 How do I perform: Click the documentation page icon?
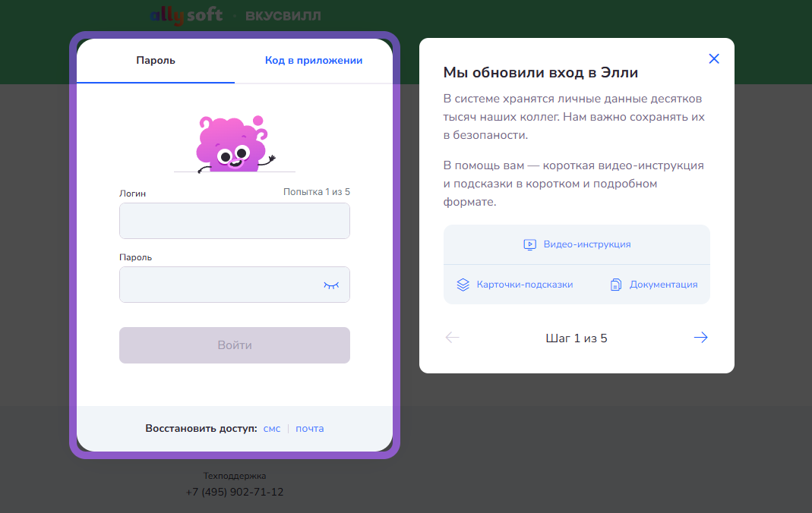coord(616,285)
